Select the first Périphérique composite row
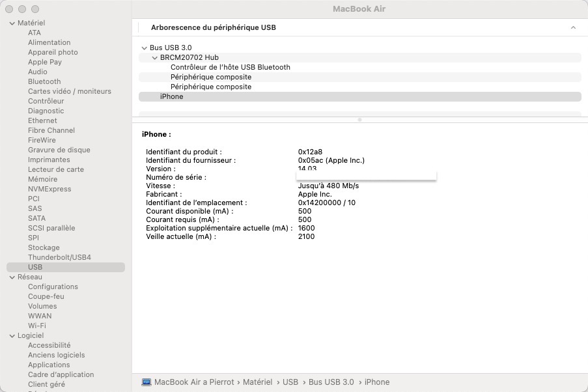The height and width of the screenshot is (392, 588). [x=211, y=77]
